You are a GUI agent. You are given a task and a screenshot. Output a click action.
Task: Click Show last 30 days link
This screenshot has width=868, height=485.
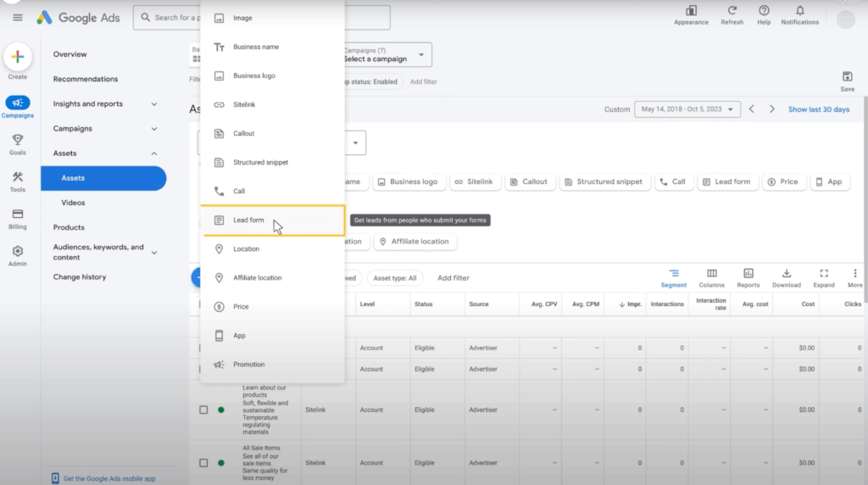[819, 109]
